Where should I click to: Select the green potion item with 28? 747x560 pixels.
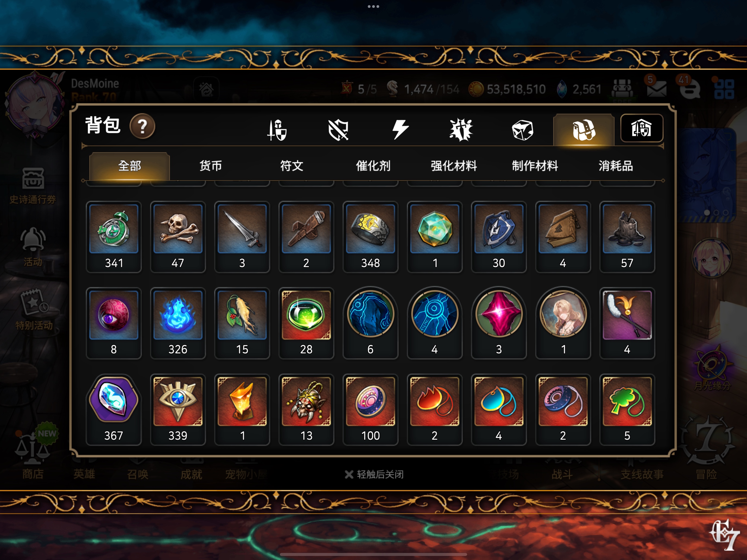click(x=306, y=323)
